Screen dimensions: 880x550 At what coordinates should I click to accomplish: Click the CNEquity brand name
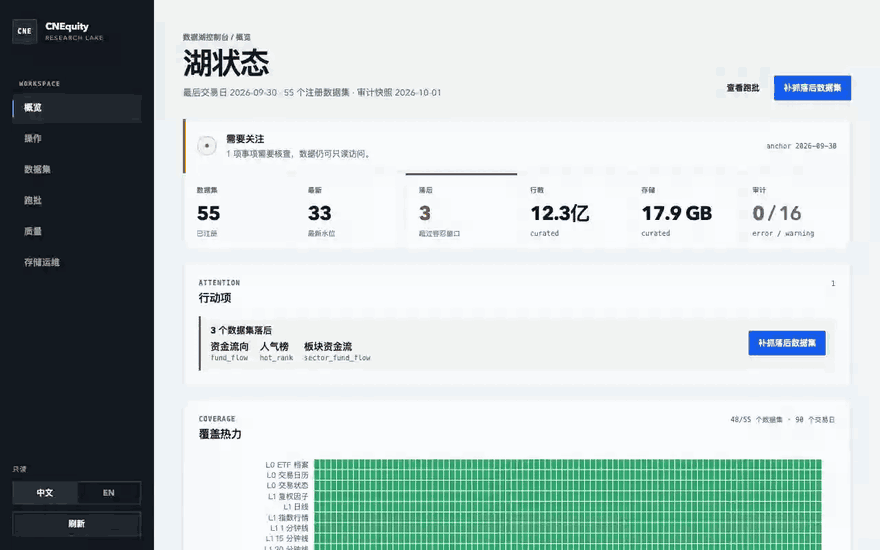pos(67,26)
